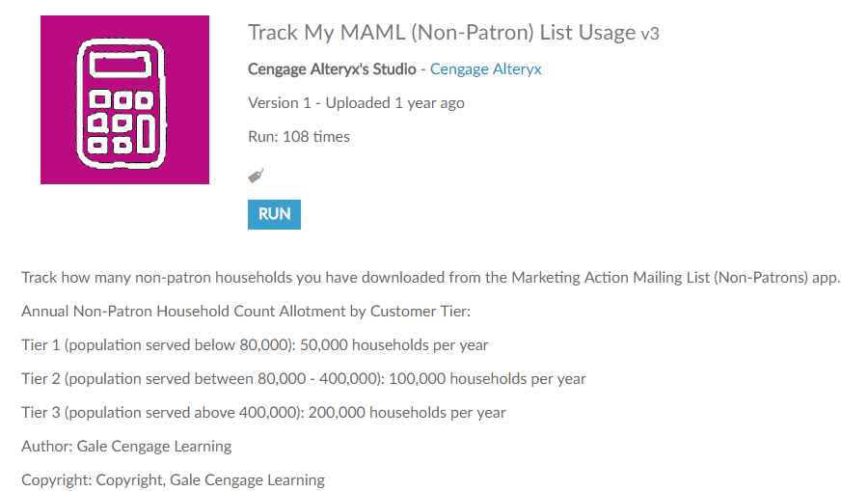Image resolution: width=868 pixels, height=491 pixels.
Task: Click the 50,000 households per year text
Action: click(394, 345)
